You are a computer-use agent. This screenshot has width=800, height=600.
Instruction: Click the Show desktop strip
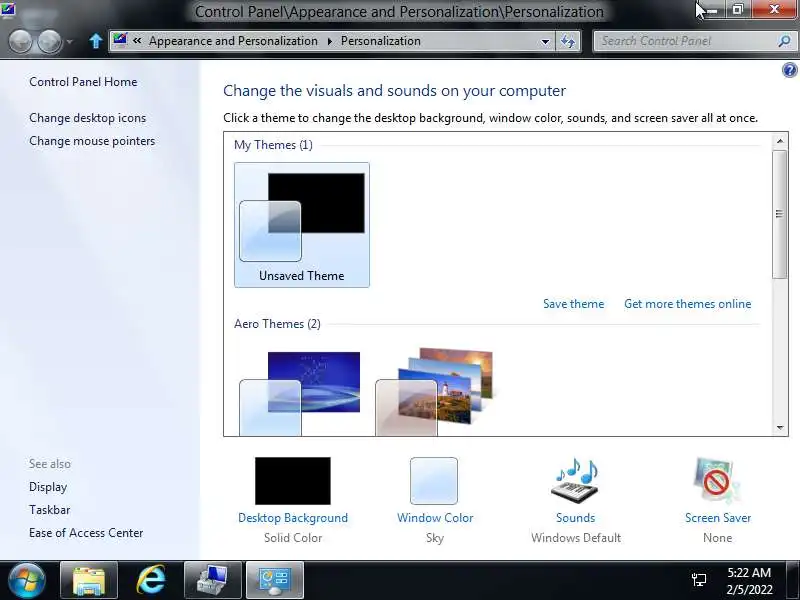coord(793,581)
